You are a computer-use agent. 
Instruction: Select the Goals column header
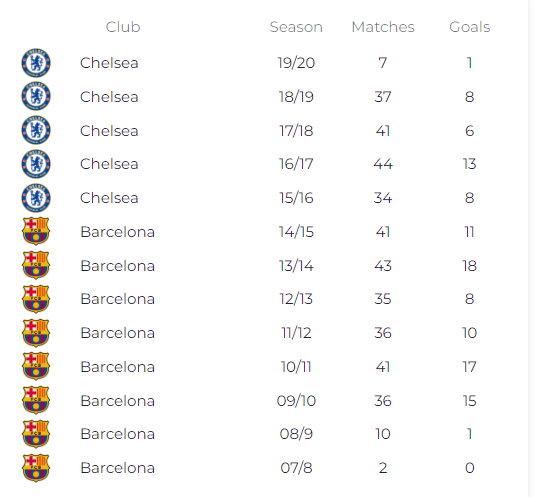[x=469, y=27]
